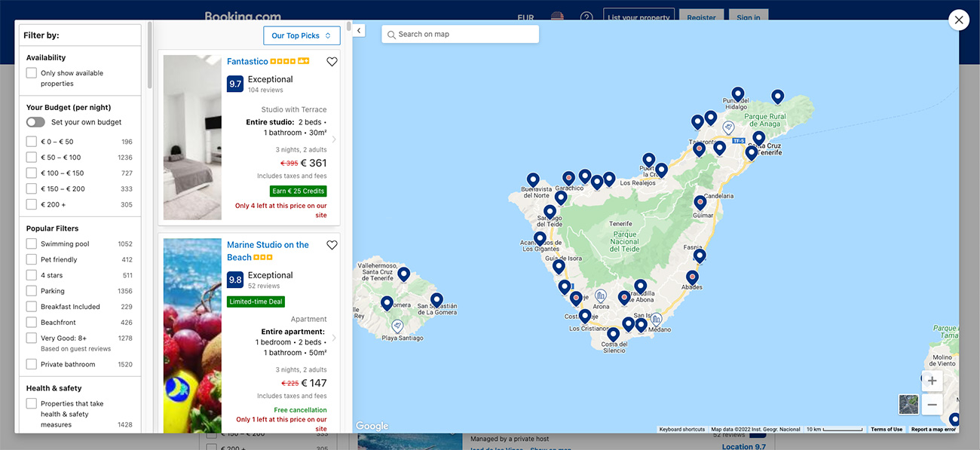The height and width of the screenshot is (450, 980).
Task: Open the Our Top Picks sort dropdown
Action: (302, 35)
